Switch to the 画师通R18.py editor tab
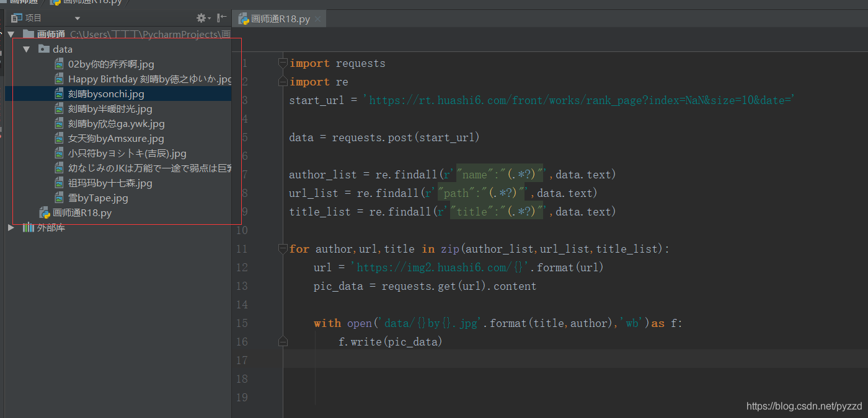868x418 pixels. click(280, 19)
